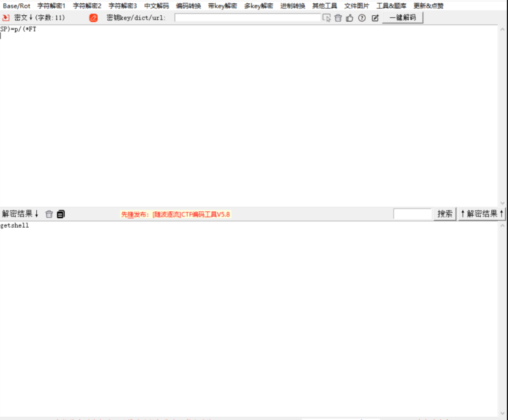This screenshot has height=420, width=508.
Task: Click the 搜索 button
Action: pos(444,214)
